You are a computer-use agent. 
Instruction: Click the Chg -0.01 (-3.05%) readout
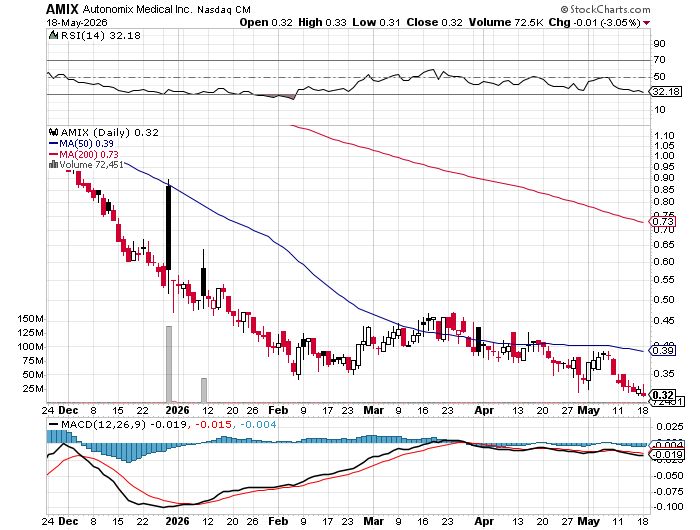pos(594,22)
